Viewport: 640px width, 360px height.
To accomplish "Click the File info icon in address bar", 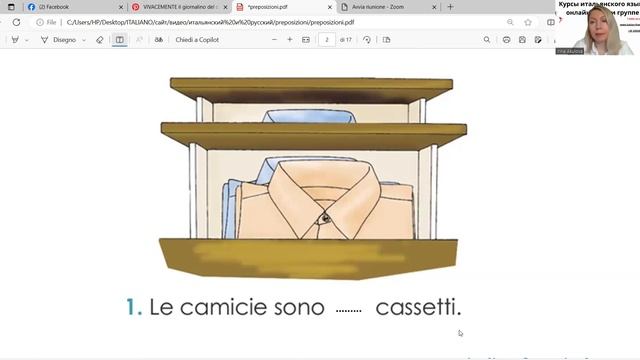I will (46, 22).
